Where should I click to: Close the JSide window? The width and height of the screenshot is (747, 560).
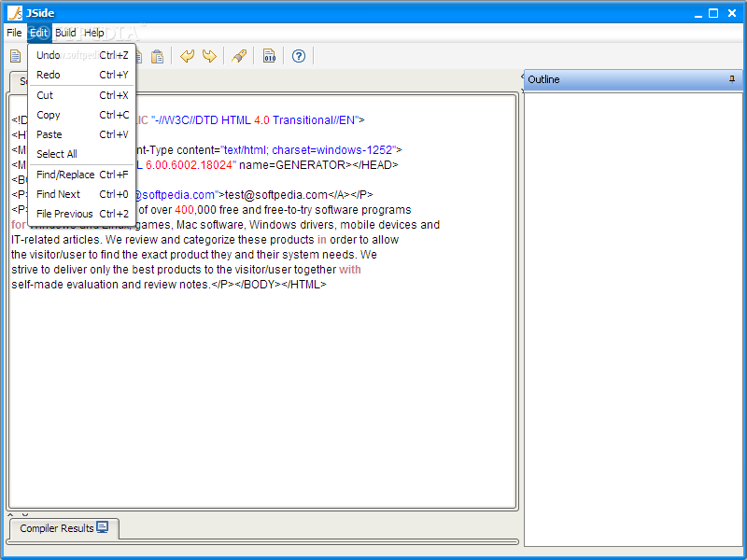click(732, 13)
